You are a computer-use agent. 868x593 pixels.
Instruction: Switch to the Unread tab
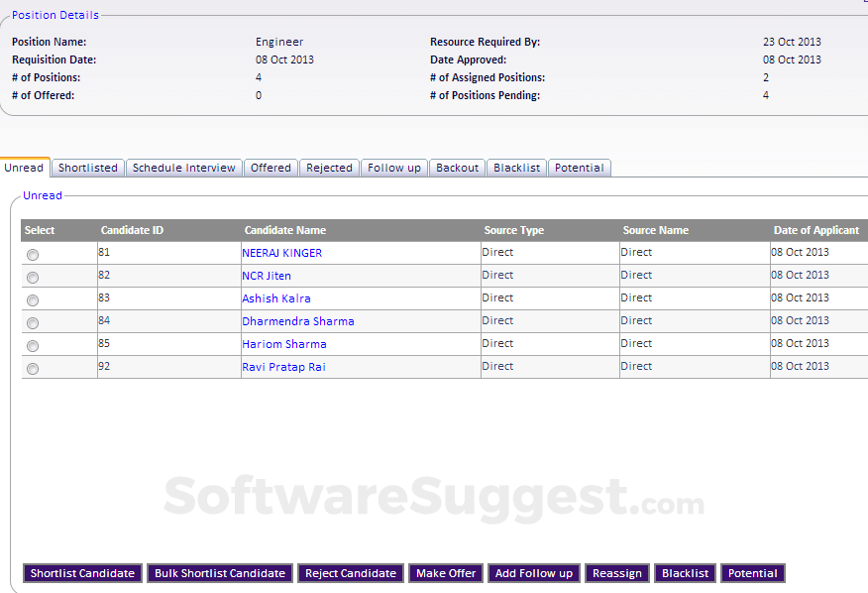point(25,168)
